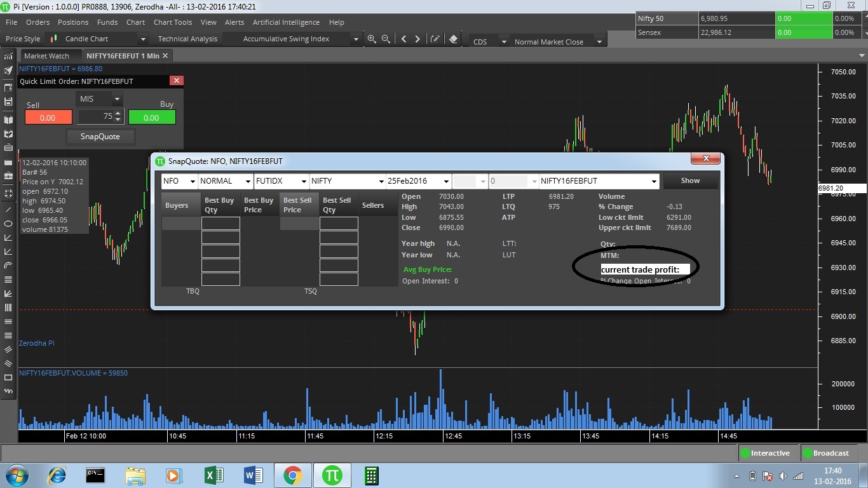Open the CDS exchange dropdown
This screenshot has width=868, height=488.
(503, 42)
